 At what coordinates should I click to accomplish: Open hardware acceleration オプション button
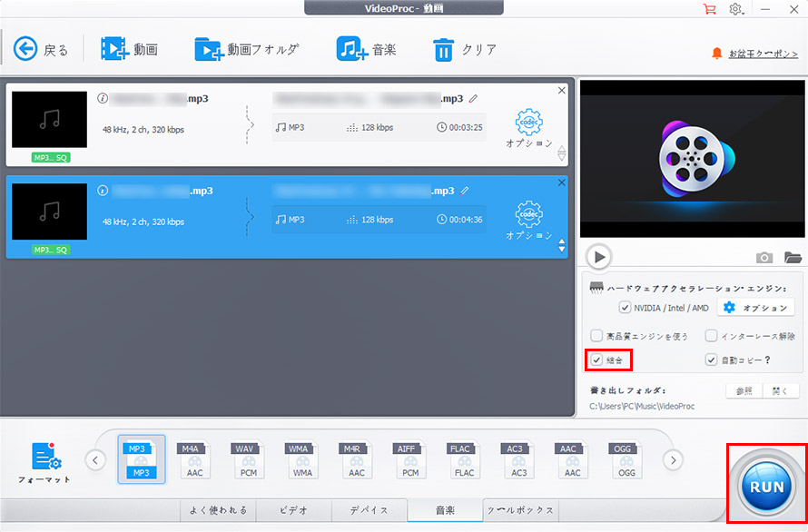(x=758, y=308)
